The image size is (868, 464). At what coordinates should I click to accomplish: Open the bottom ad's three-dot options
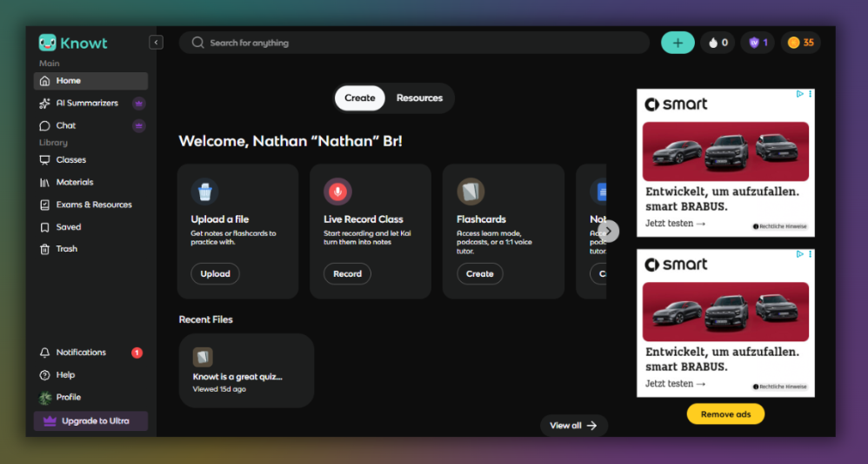[810, 254]
